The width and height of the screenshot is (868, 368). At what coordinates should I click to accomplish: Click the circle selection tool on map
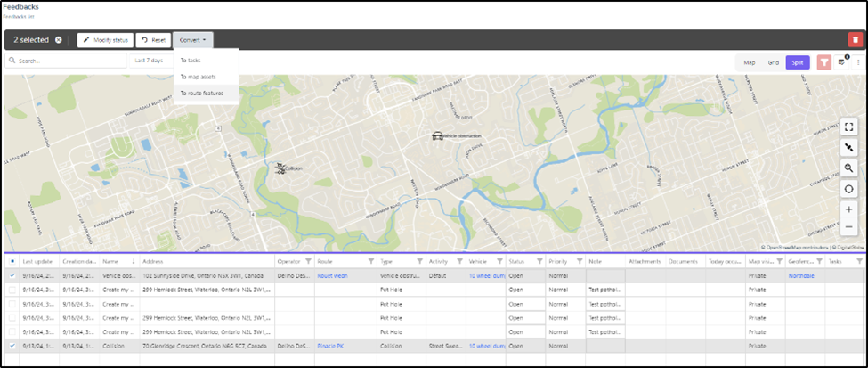point(848,189)
